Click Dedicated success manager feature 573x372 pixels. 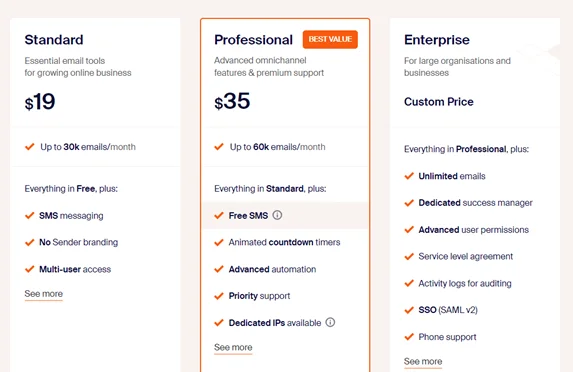pos(475,203)
